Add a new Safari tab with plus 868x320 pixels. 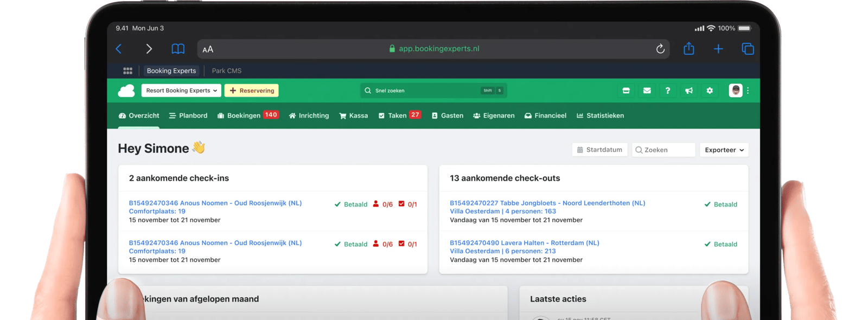(x=718, y=49)
